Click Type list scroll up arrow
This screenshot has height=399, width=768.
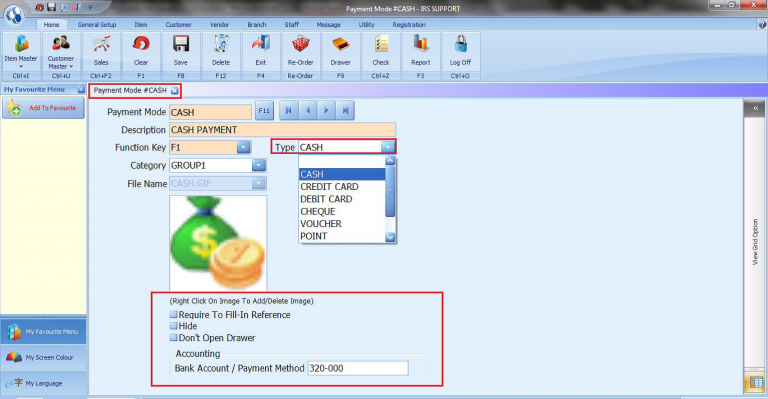pyautogui.click(x=390, y=161)
